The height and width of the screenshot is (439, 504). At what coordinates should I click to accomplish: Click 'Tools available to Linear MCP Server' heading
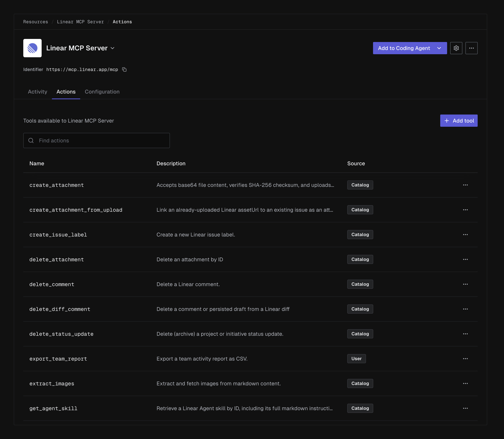tap(69, 121)
